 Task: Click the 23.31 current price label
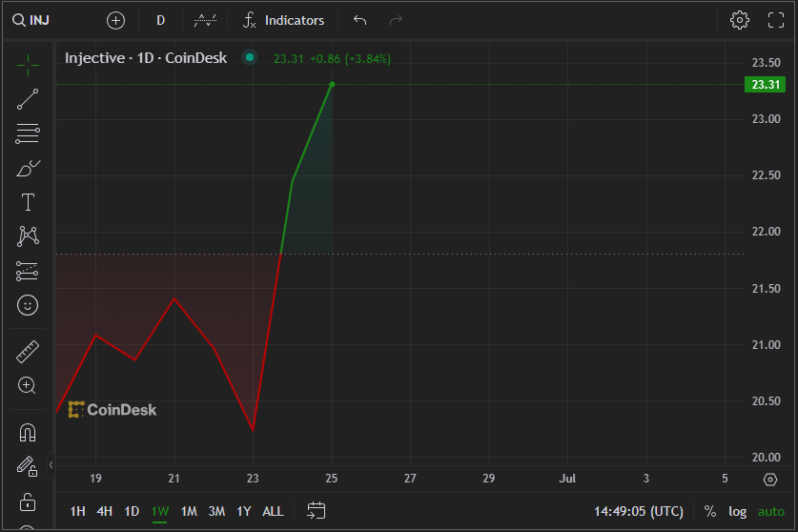pyautogui.click(x=765, y=85)
